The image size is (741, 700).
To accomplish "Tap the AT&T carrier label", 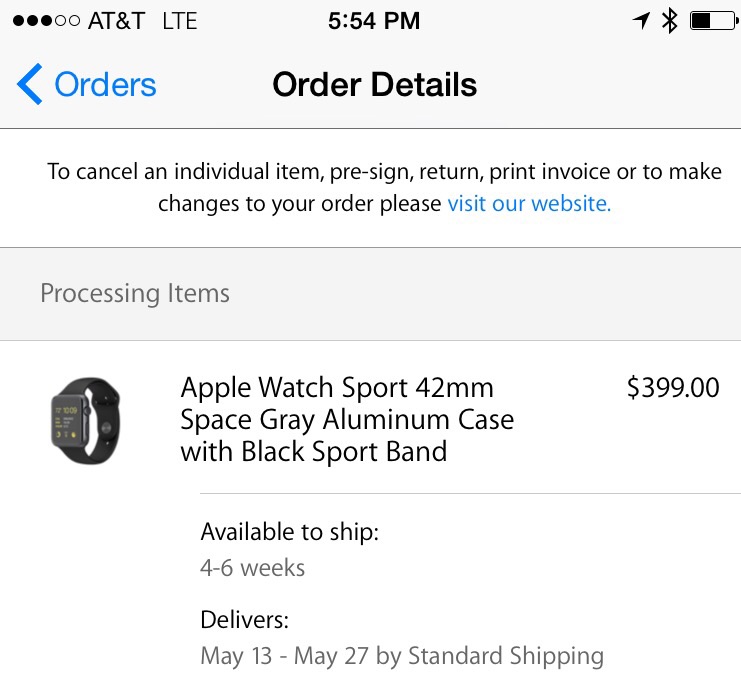I will click(116, 21).
